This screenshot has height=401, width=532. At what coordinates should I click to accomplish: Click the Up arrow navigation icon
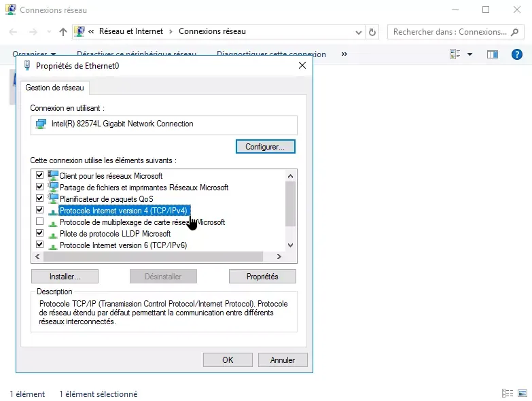click(63, 32)
